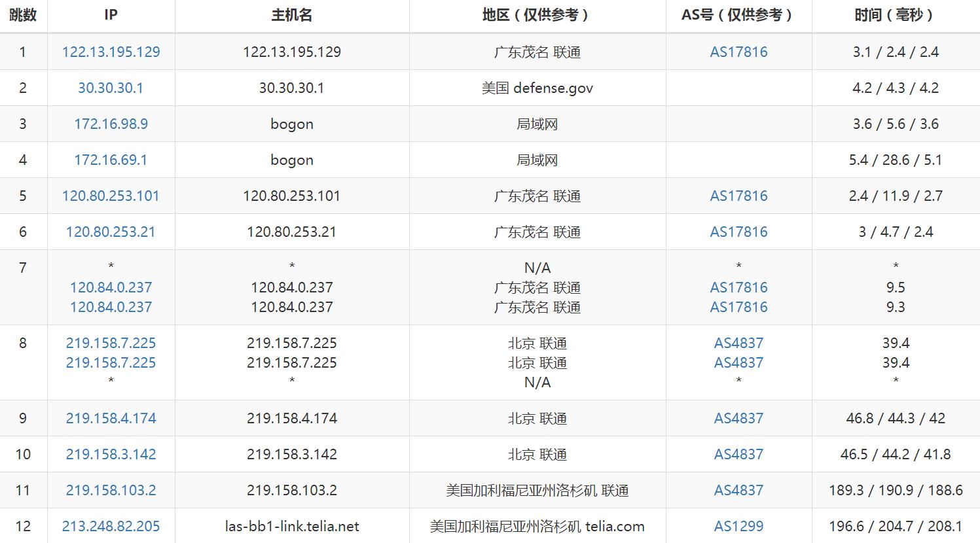Select hop number 8
The image size is (980, 543).
coord(23,343)
